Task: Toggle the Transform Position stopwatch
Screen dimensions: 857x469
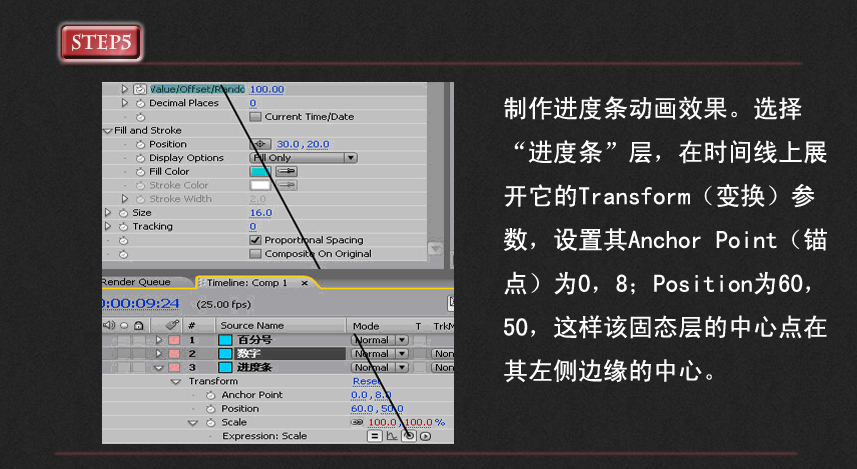Action: 210,409
